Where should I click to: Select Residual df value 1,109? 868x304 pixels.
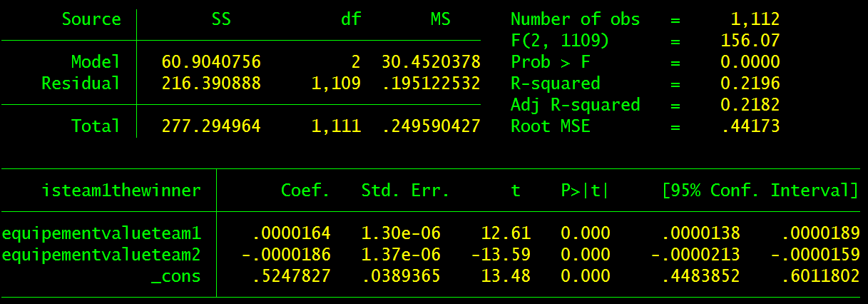pyautogui.click(x=336, y=83)
